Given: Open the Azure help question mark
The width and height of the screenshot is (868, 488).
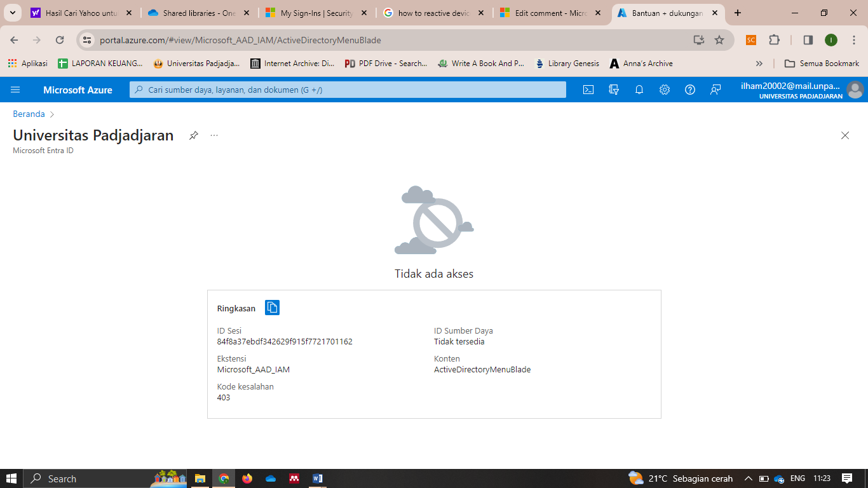Looking at the screenshot, I should [690, 90].
